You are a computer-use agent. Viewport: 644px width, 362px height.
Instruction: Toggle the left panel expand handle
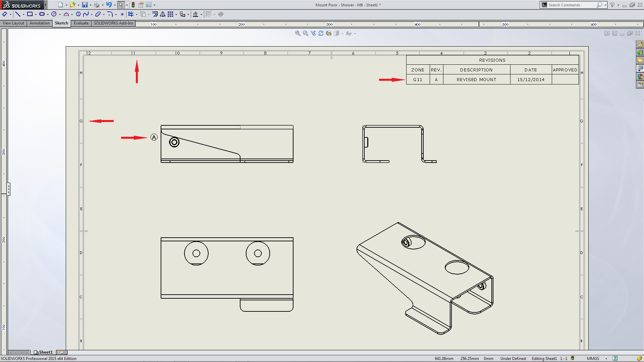pos(9,189)
